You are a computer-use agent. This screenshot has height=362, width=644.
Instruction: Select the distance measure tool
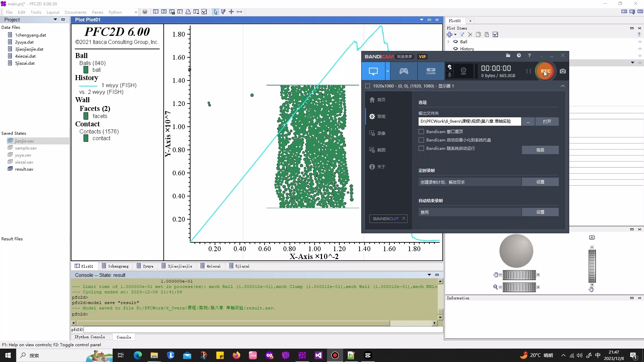(x=239, y=12)
